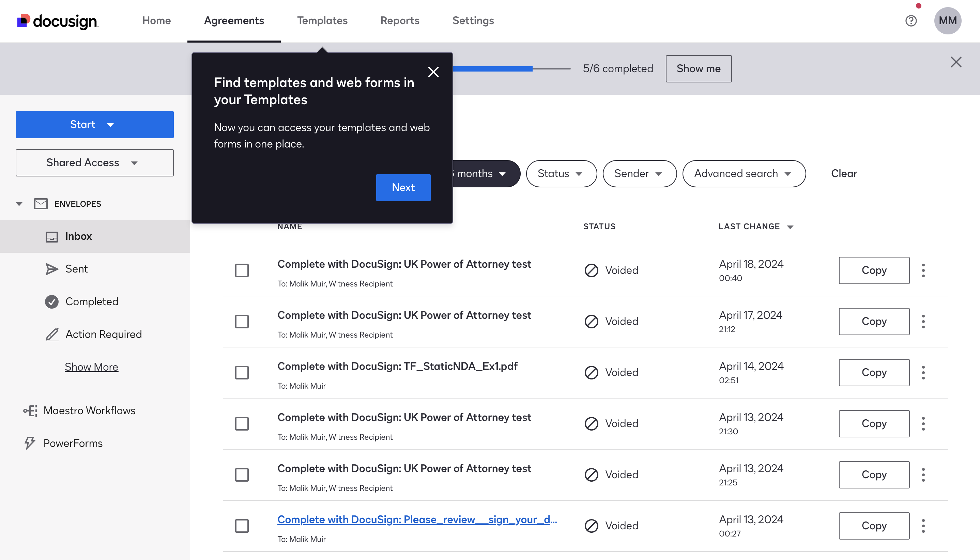Go to the Home tab
Screen dimensions: 980x560
point(157,21)
